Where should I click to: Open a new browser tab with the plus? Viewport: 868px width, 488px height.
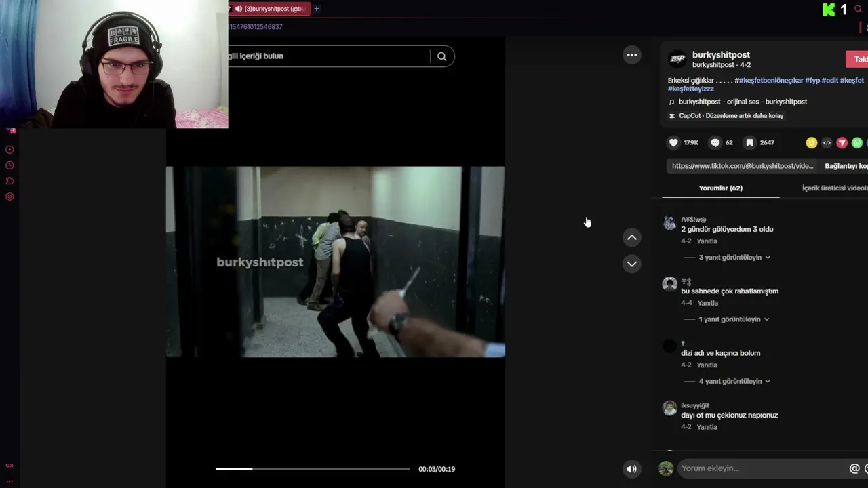point(316,9)
